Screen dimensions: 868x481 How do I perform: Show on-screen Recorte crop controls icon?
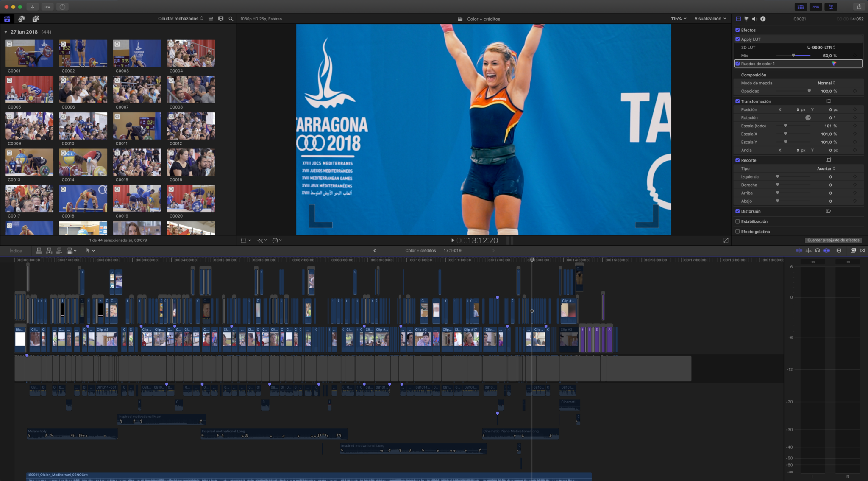tap(829, 160)
